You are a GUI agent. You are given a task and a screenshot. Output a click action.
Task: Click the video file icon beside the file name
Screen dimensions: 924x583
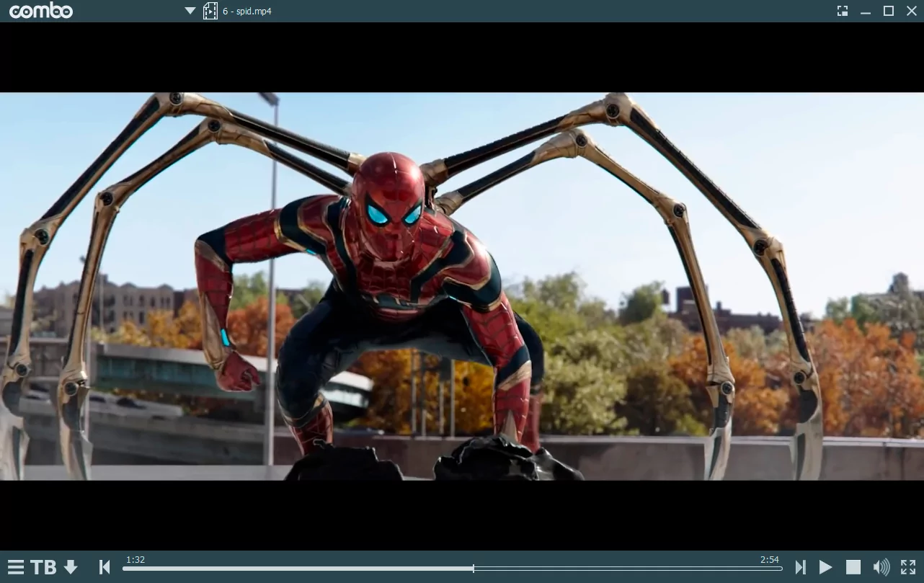point(210,11)
